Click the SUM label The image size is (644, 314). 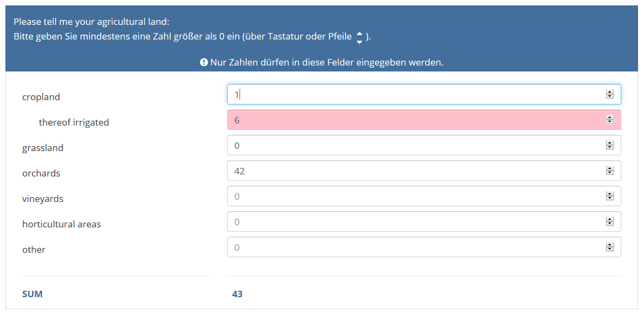click(32, 294)
